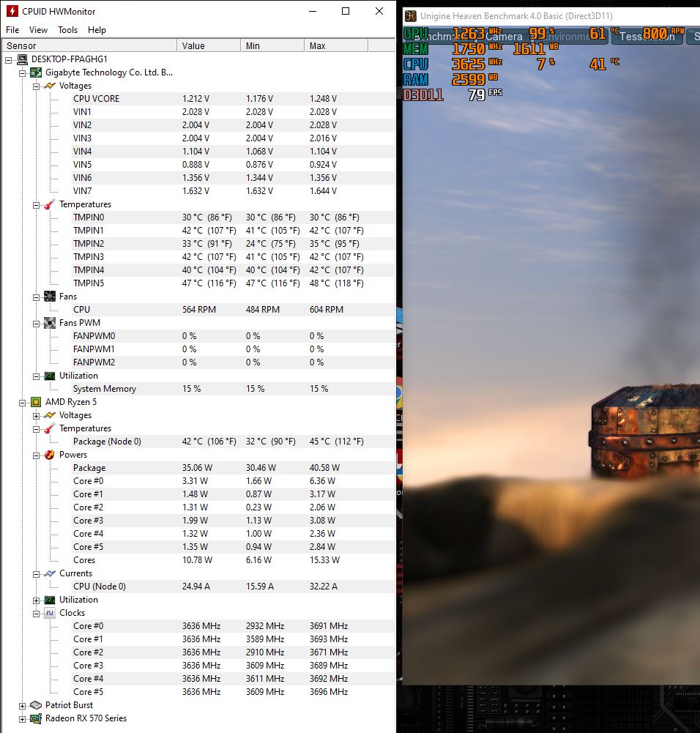Open the View menu

tap(38, 30)
